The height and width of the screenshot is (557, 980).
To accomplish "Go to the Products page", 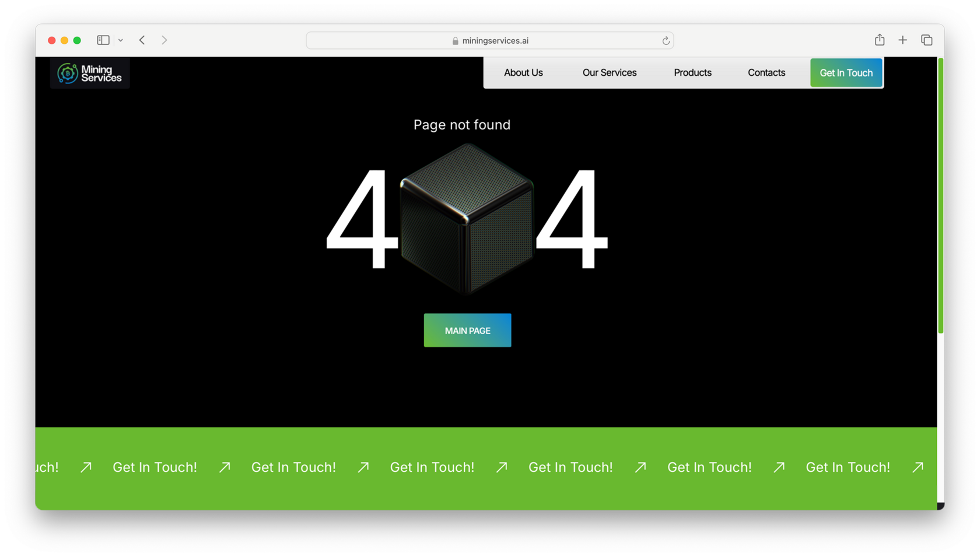I will point(692,73).
